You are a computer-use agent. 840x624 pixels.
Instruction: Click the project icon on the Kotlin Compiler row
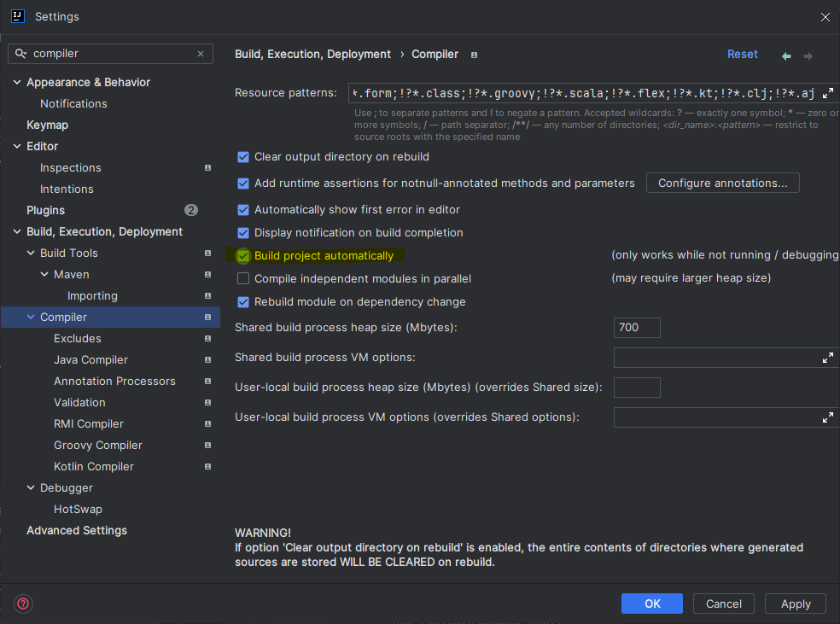(x=207, y=467)
